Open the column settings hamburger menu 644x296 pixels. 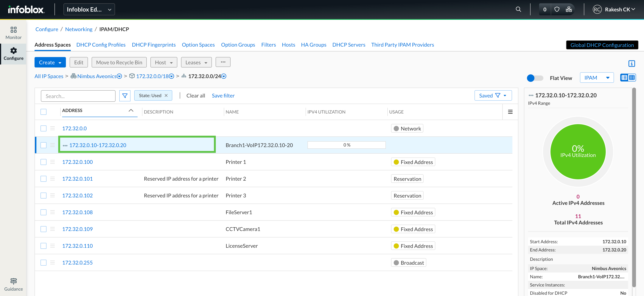(x=510, y=112)
